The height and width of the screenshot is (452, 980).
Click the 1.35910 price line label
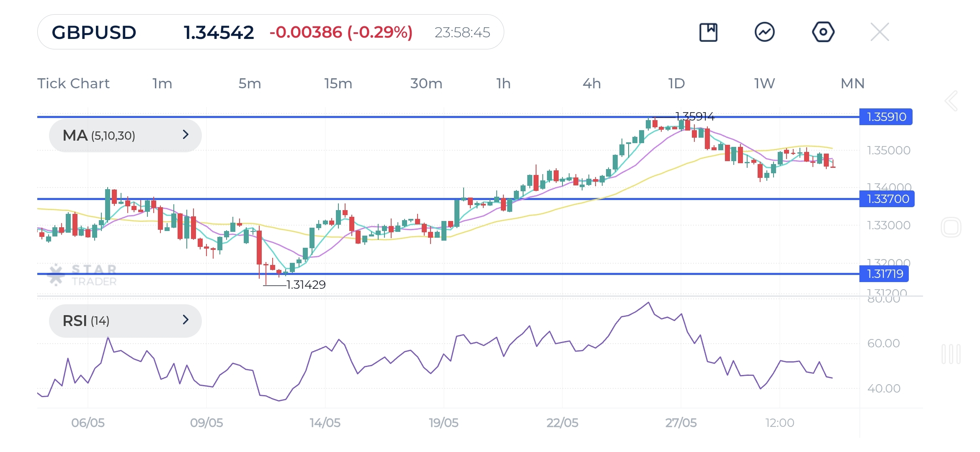click(886, 117)
